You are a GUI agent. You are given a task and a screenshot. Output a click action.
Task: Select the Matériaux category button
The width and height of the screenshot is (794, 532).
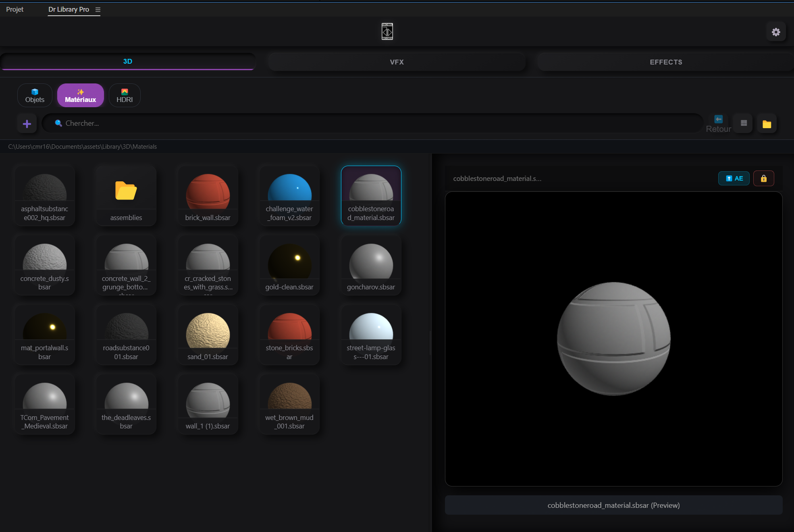(81, 96)
